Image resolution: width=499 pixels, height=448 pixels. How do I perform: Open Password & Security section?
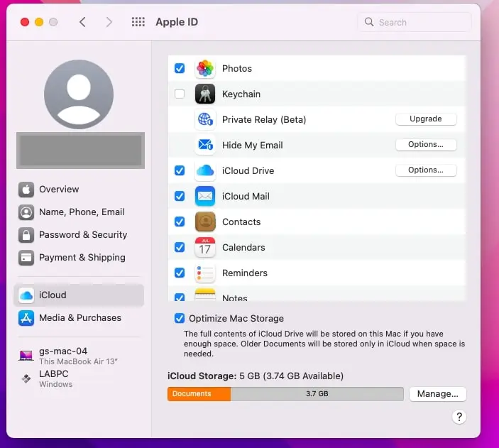[x=79, y=235]
